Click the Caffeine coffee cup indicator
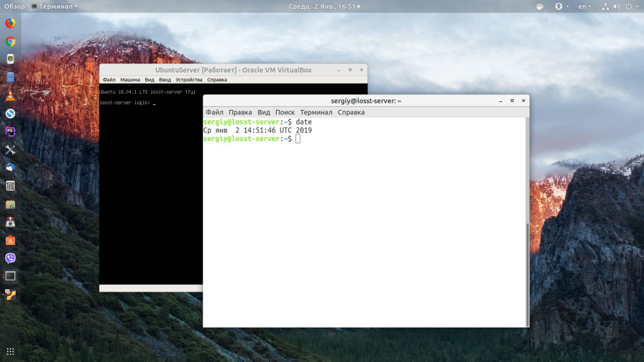 pyautogui.click(x=539, y=6)
